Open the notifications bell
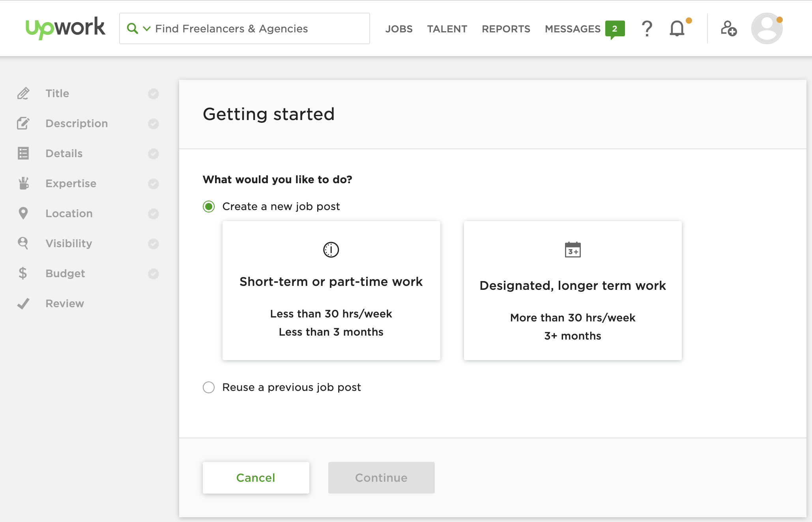Screen dimensions: 812x522 coord(677,28)
